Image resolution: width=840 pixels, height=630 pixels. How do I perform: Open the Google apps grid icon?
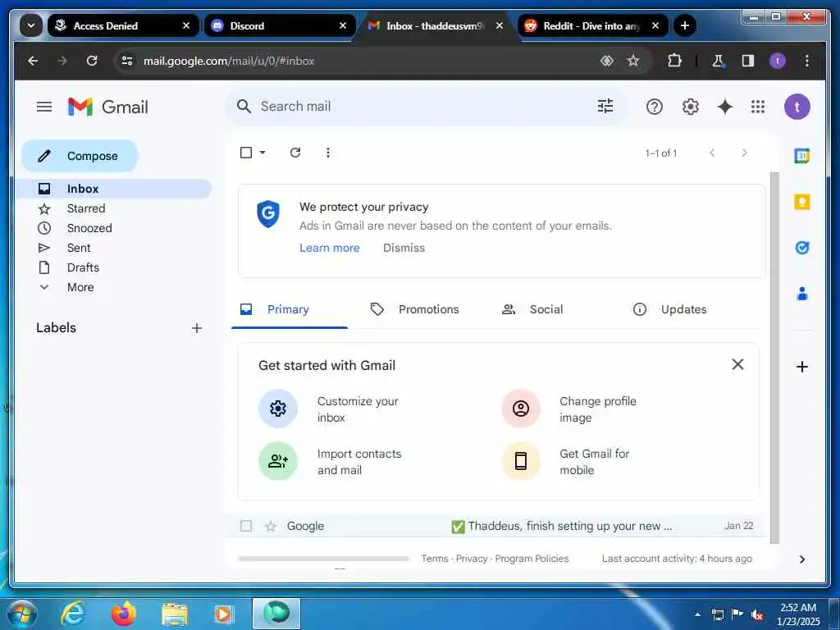pos(757,107)
